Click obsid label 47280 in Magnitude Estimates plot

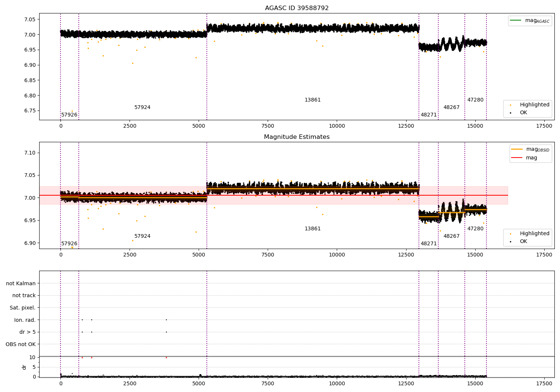[475, 229]
